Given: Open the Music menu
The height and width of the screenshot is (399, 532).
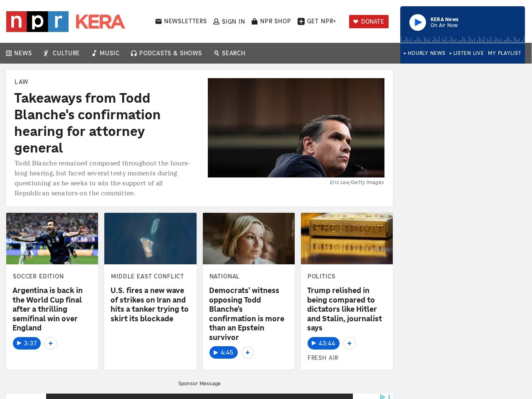Looking at the screenshot, I should tap(106, 53).
